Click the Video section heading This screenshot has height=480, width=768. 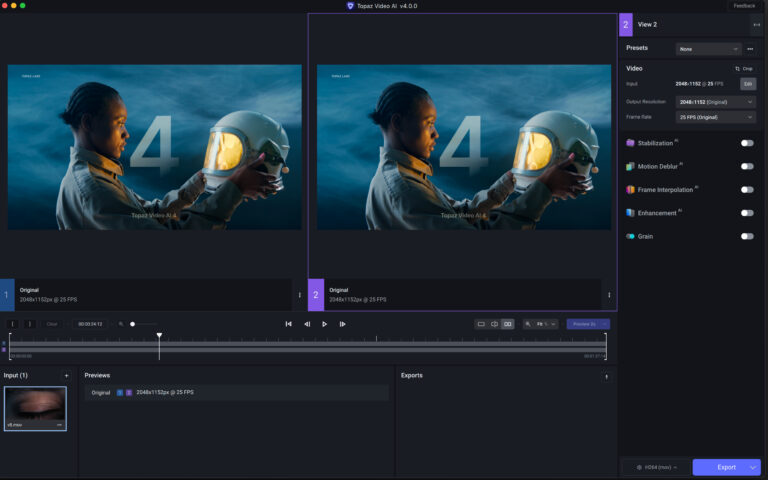coord(634,69)
